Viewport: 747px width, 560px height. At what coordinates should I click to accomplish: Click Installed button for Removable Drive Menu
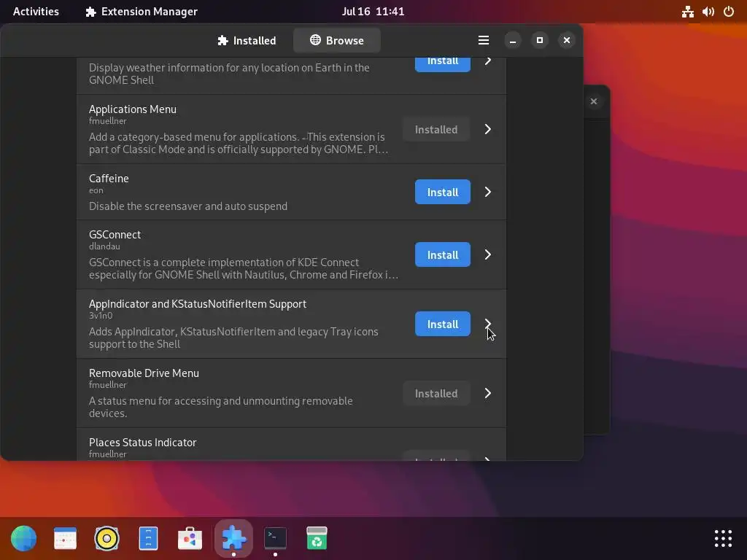click(x=436, y=393)
